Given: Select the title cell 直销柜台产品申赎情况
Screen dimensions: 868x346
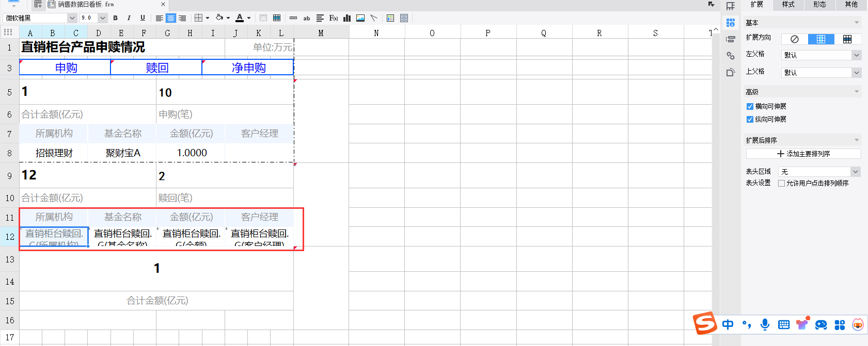Looking at the screenshot, I should click(122, 47).
